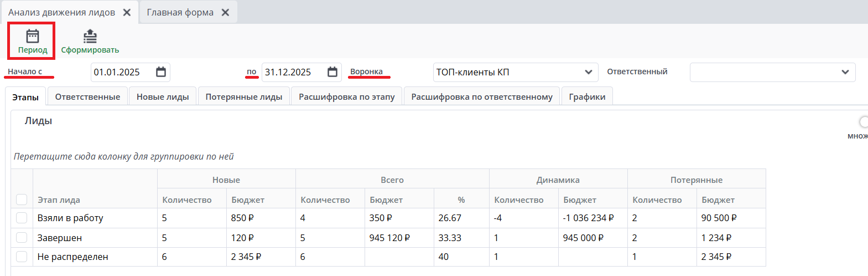Open calendar picker for end date 31.12.2025
The width and height of the screenshot is (868, 276).
click(x=332, y=72)
